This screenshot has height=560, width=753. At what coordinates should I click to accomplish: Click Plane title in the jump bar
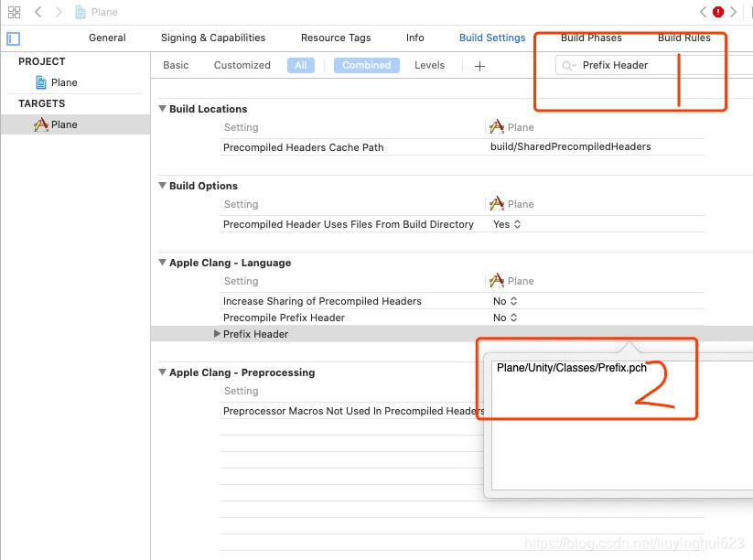pyautogui.click(x=104, y=12)
